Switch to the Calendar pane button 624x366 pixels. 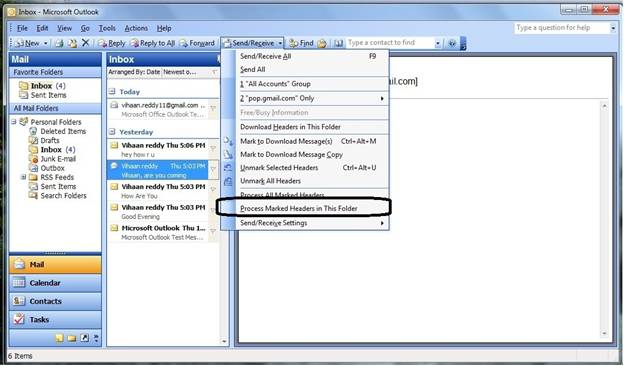55,283
